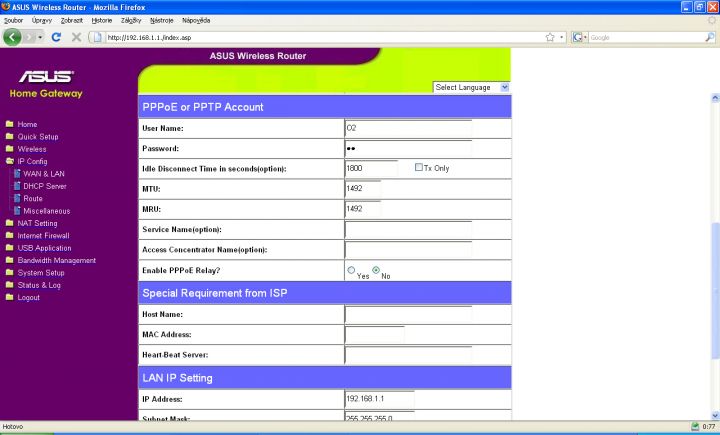This screenshot has height=435, width=720.
Task: Bookmark page with star icon
Action: [550, 38]
